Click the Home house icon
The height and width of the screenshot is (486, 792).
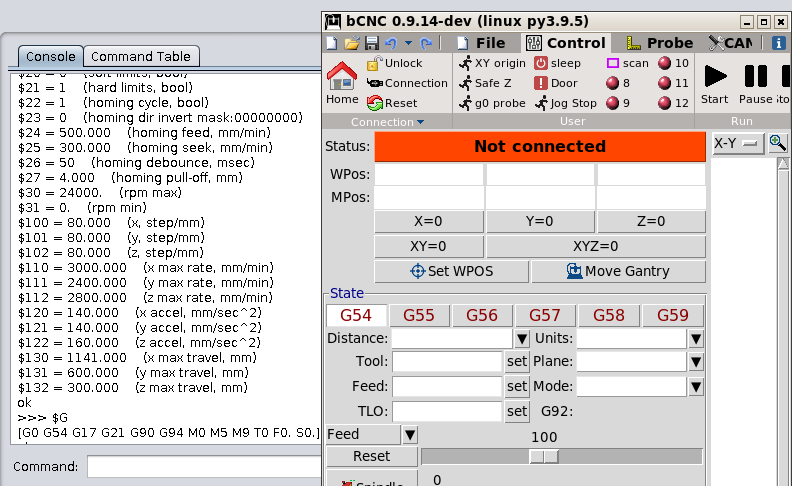(342, 83)
